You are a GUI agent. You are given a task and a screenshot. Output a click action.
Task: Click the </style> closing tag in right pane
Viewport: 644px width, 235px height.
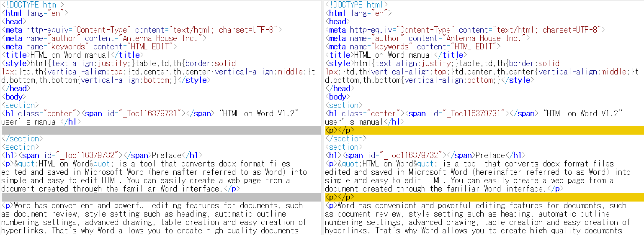pos(517,80)
